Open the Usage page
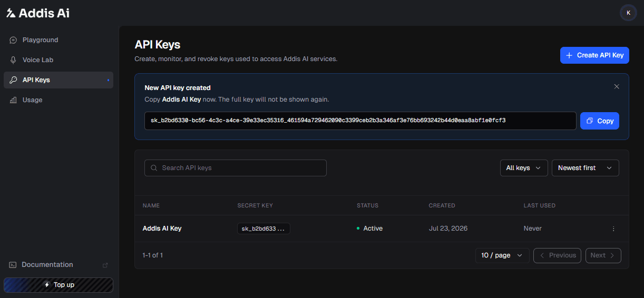 tap(58, 100)
